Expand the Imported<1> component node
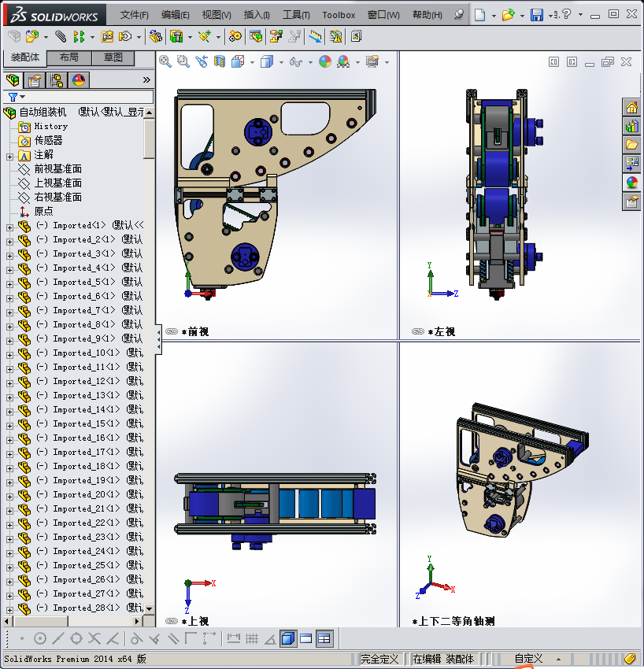The width and height of the screenshot is (644, 669). click(x=9, y=227)
